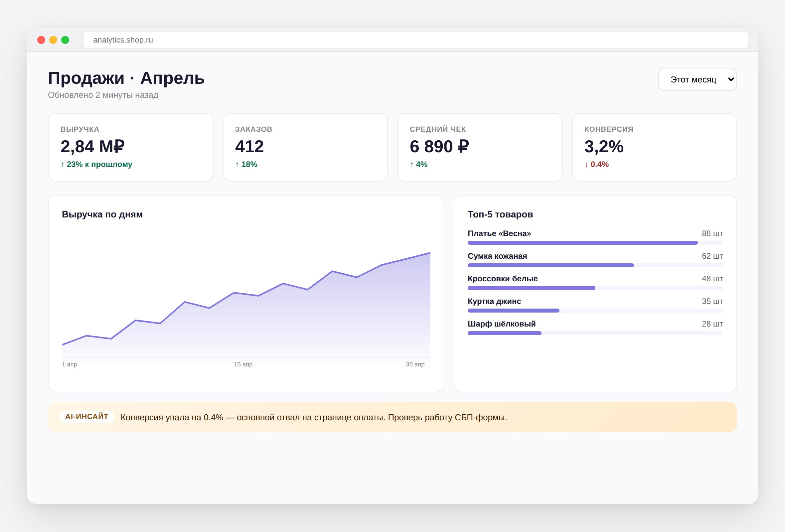Click the yellow minimize window dot
Image resolution: width=785 pixels, height=532 pixels.
[x=53, y=40]
